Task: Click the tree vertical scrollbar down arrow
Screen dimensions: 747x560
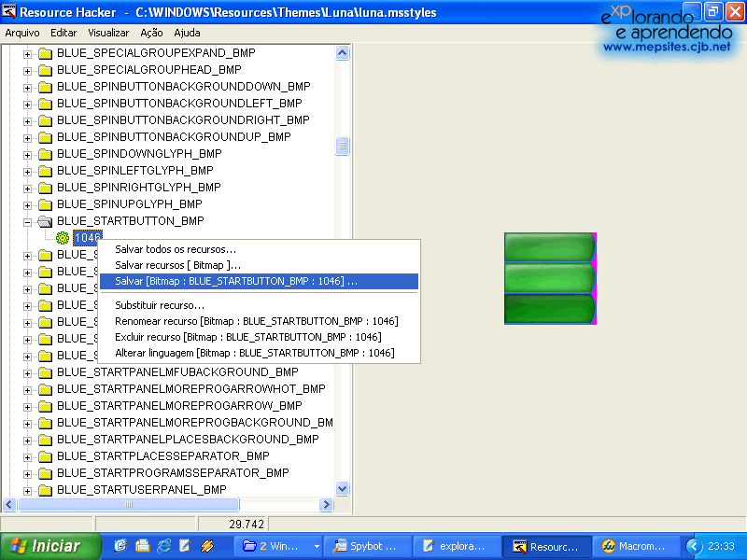Action: tap(342, 488)
